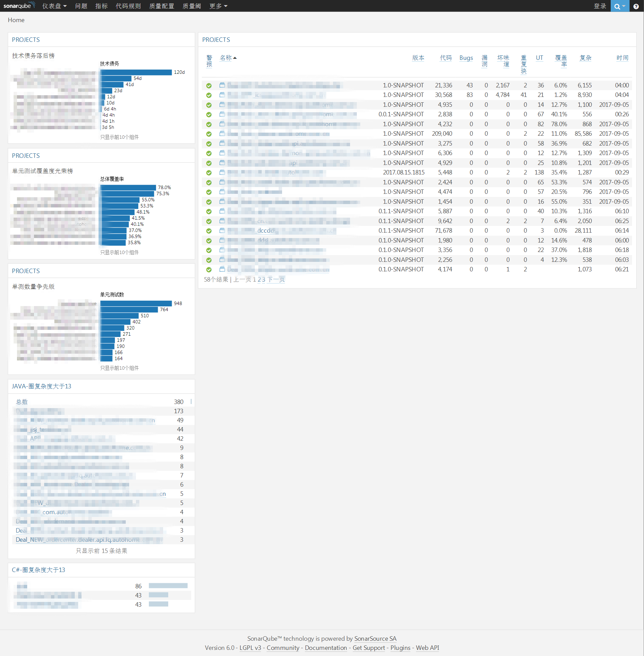This screenshot has height=656, width=644.
Task: Click 登录 to log in
Action: (x=600, y=6)
